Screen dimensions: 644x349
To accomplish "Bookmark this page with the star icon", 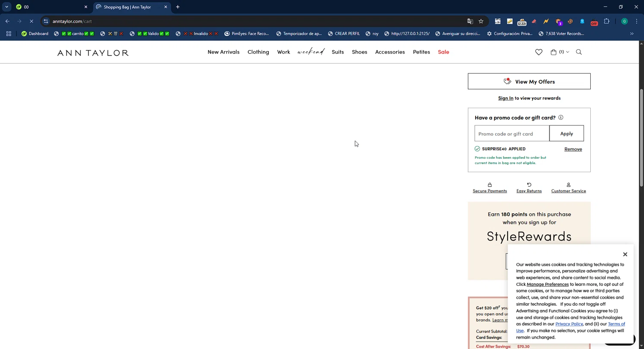I will coord(481,21).
